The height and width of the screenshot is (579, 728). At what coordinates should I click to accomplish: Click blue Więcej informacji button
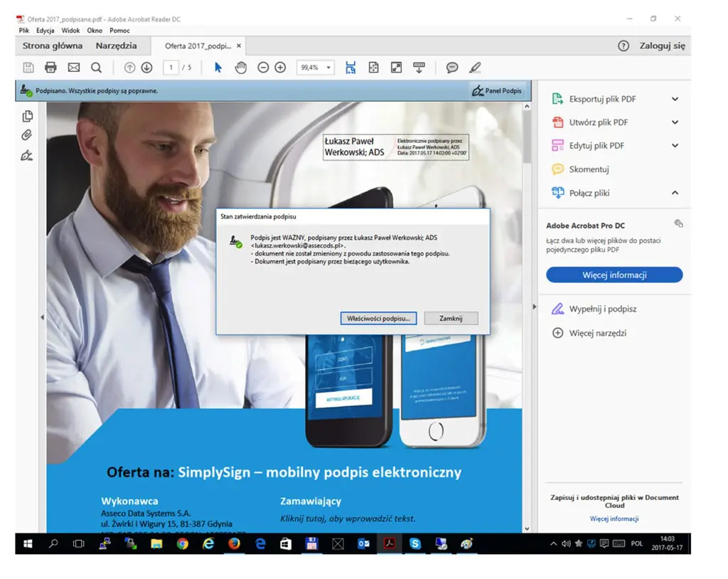pos(614,275)
